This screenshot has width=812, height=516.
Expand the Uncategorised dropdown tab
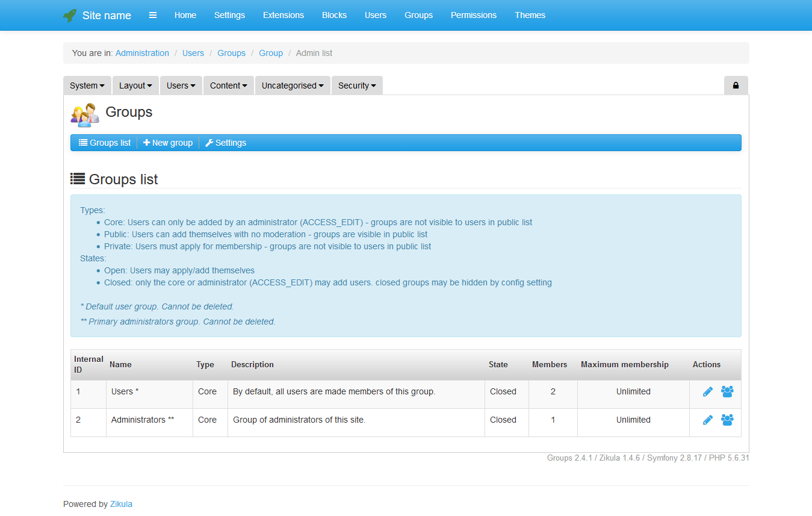293,85
